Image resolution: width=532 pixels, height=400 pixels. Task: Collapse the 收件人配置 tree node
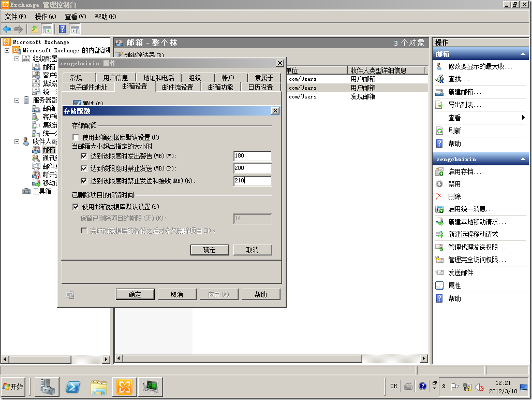[17, 141]
